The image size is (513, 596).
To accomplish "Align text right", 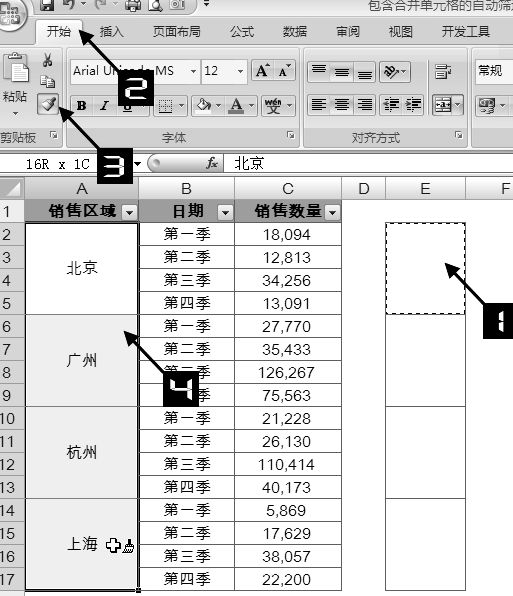I will click(x=364, y=105).
